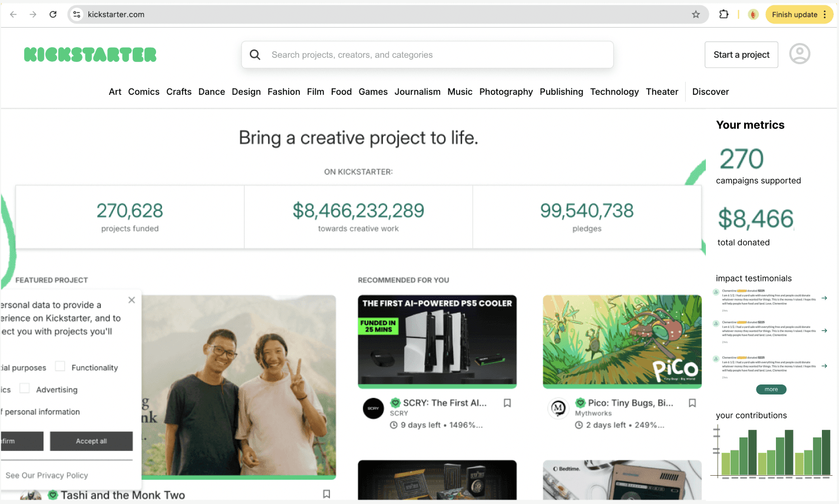Image resolution: width=839 pixels, height=504 pixels.
Task: Open the Fashion category
Action: 284,92
